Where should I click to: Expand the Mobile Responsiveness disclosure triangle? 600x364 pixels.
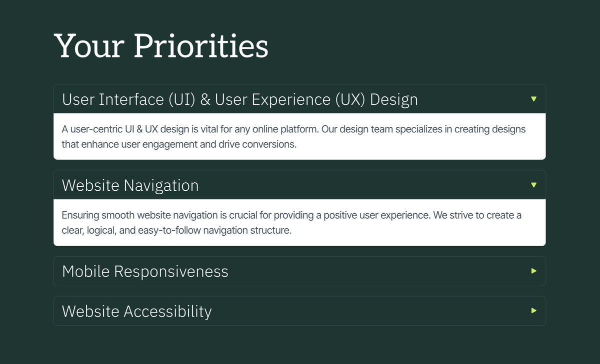pyautogui.click(x=533, y=271)
